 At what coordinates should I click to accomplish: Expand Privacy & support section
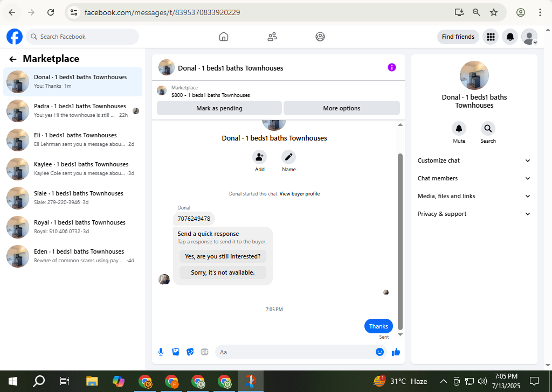[474, 214]
